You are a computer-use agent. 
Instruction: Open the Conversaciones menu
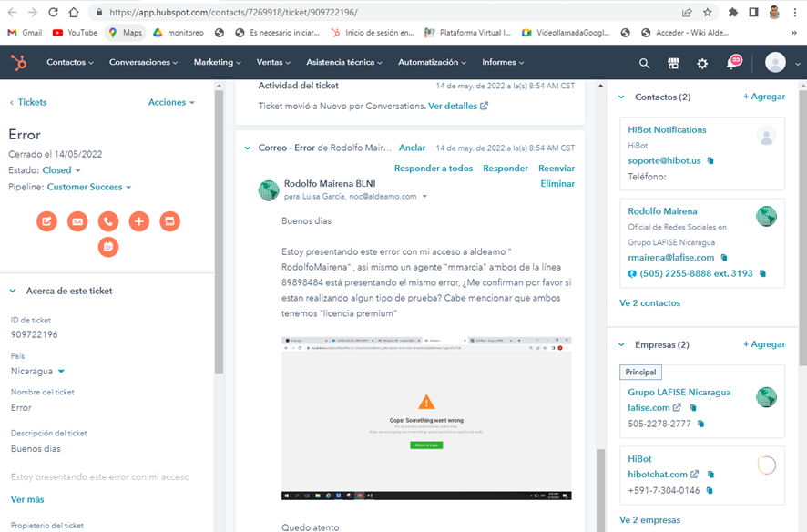tap(143, 62)
